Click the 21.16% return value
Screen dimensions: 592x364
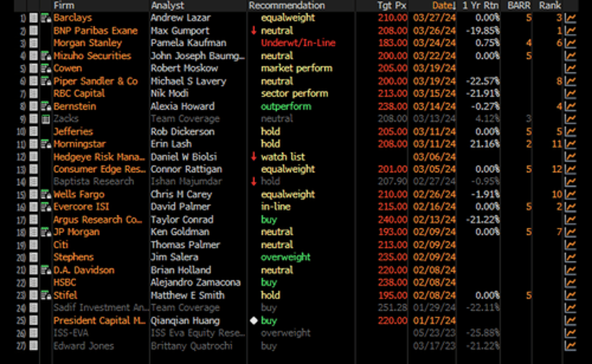click(x=484, y=144)
